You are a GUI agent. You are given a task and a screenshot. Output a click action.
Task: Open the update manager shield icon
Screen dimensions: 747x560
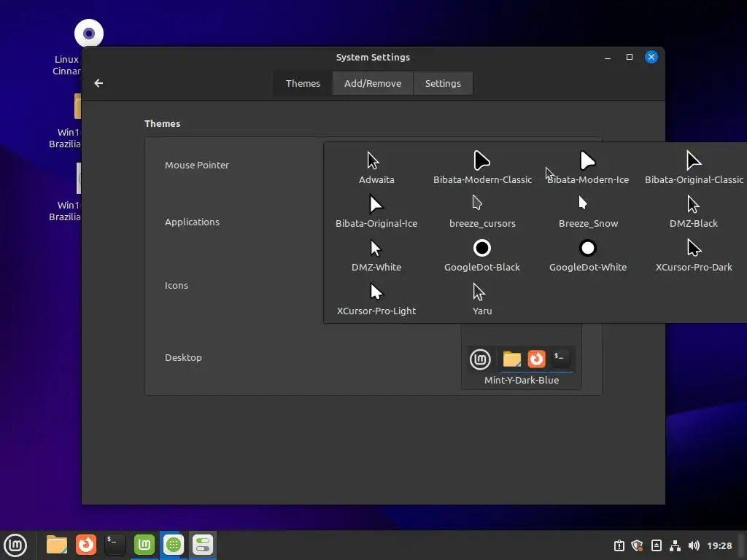coord(637,545)
